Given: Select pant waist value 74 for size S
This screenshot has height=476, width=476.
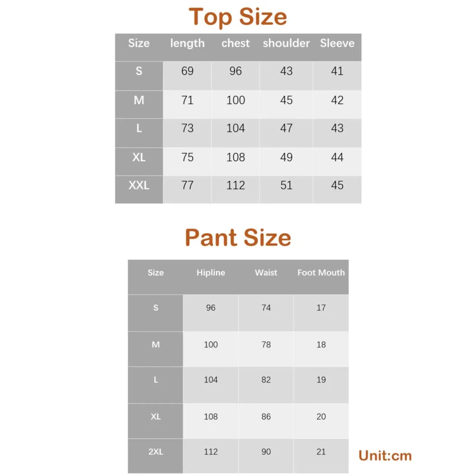Looking at the screenshot, I should tap(266, 308).
